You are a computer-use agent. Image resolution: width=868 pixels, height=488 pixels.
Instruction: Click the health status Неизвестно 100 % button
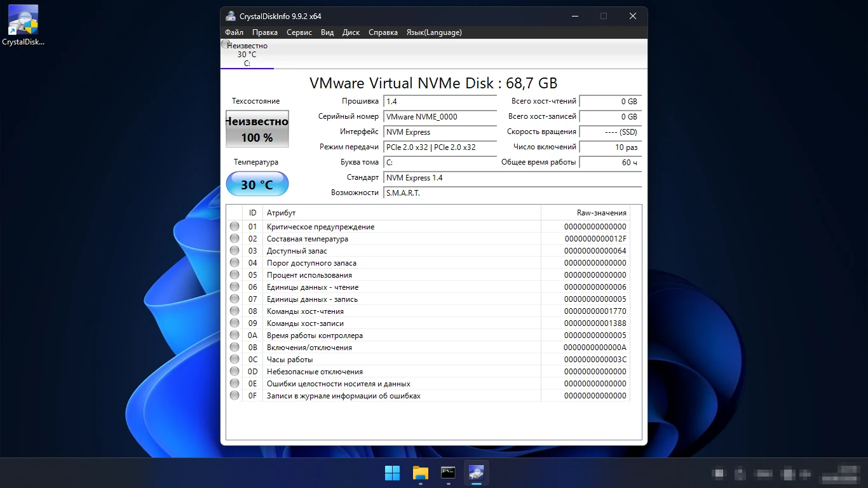pos(257,129)
